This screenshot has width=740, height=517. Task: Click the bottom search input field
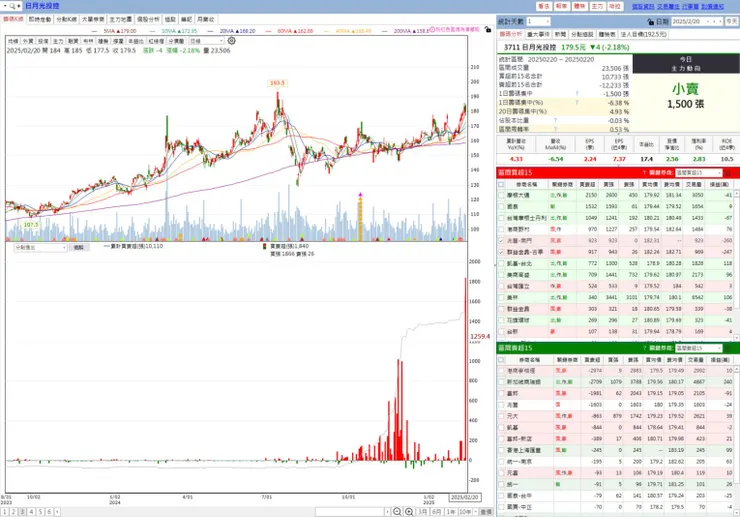point(350,512)
